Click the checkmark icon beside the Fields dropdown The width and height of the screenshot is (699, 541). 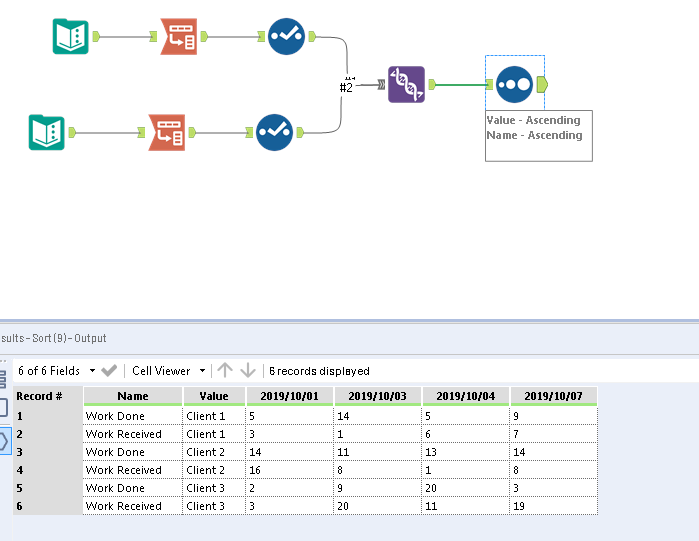click(109, 371)
